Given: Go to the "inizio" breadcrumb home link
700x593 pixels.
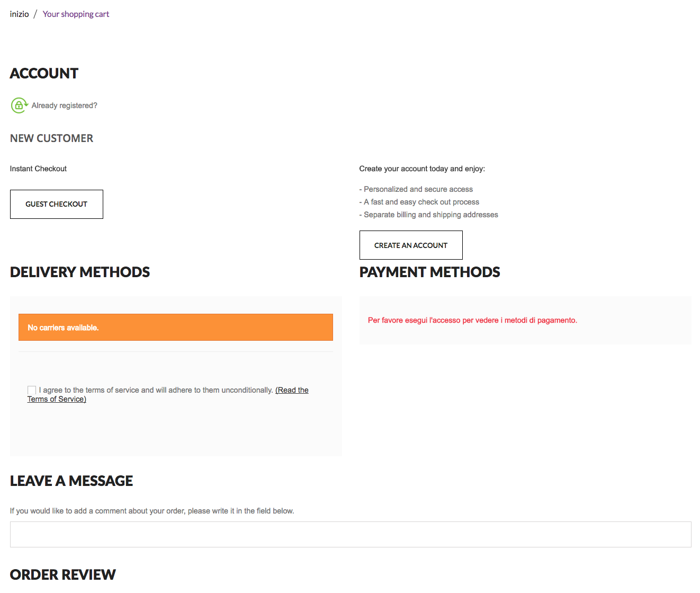Looking at the screenshot, I should point(19,14).
